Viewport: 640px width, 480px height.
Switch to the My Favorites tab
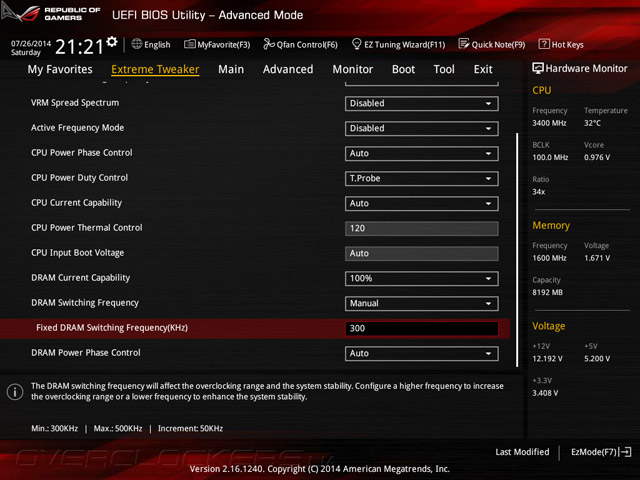point(60,69)
